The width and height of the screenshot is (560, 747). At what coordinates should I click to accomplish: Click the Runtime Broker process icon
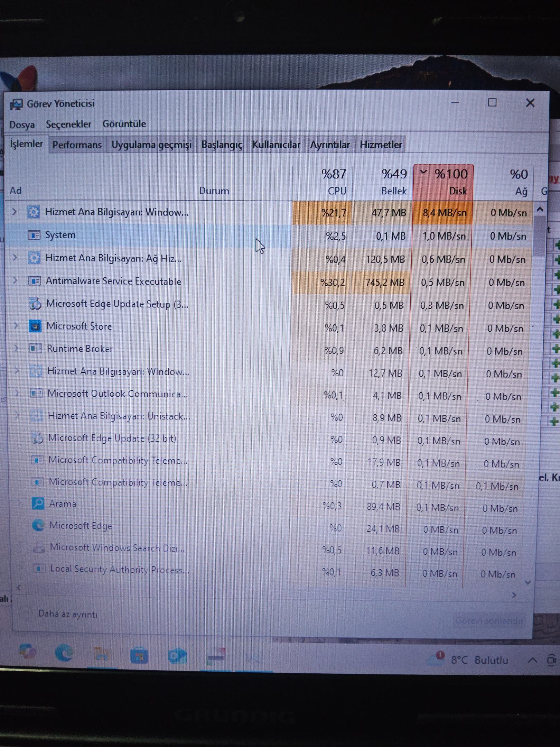tap(36, 348)
